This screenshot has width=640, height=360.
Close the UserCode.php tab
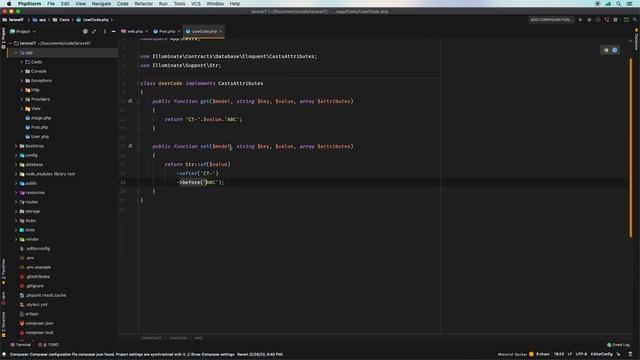click(221, 31)
